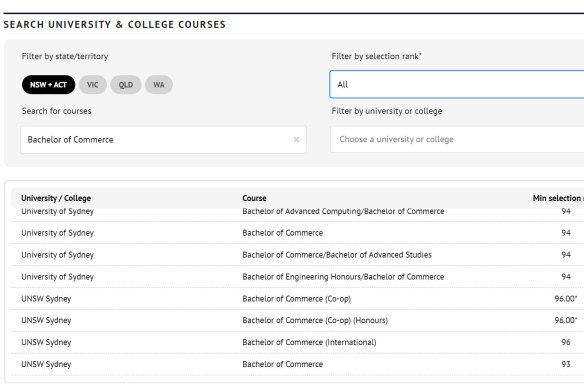Sort by Min selection column header

tap(558, 198)
